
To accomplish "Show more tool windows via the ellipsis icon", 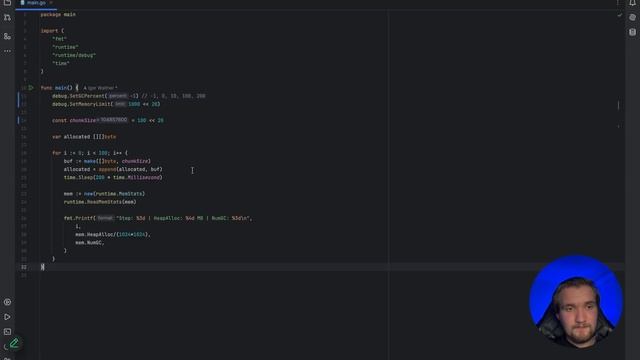I will tap(7, 51).
